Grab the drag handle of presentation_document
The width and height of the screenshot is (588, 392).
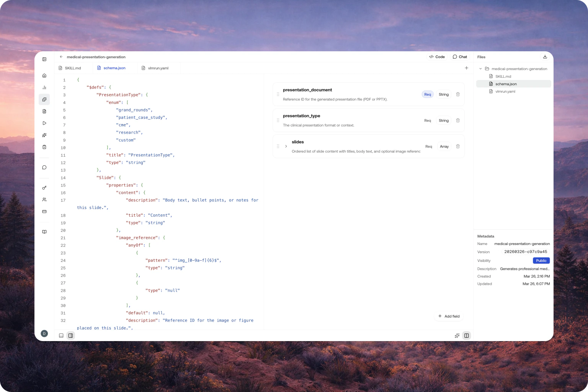278,94
